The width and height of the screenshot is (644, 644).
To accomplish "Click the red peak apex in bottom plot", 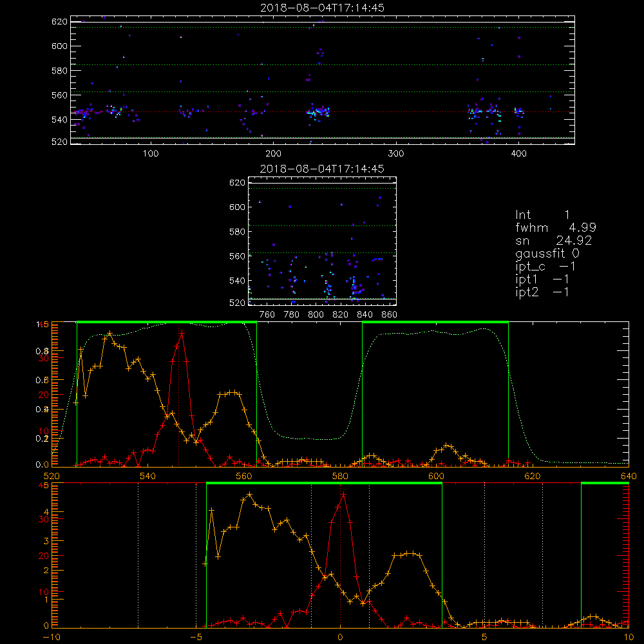I will click(x=343, y=494).
